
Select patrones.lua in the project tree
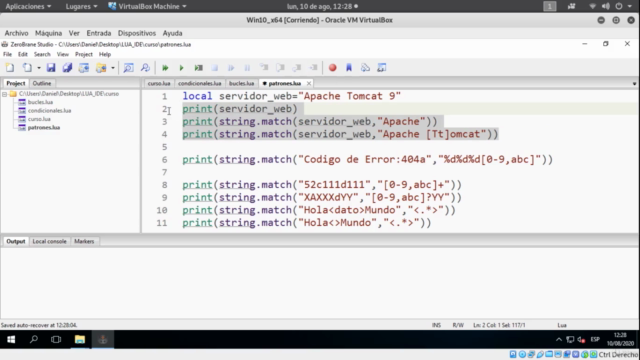(x=44, y=128)
